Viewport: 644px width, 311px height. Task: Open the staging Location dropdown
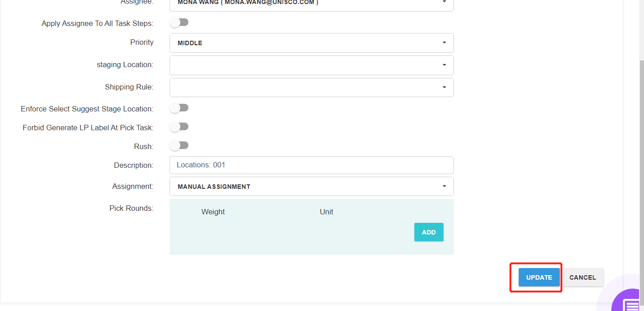311,65
